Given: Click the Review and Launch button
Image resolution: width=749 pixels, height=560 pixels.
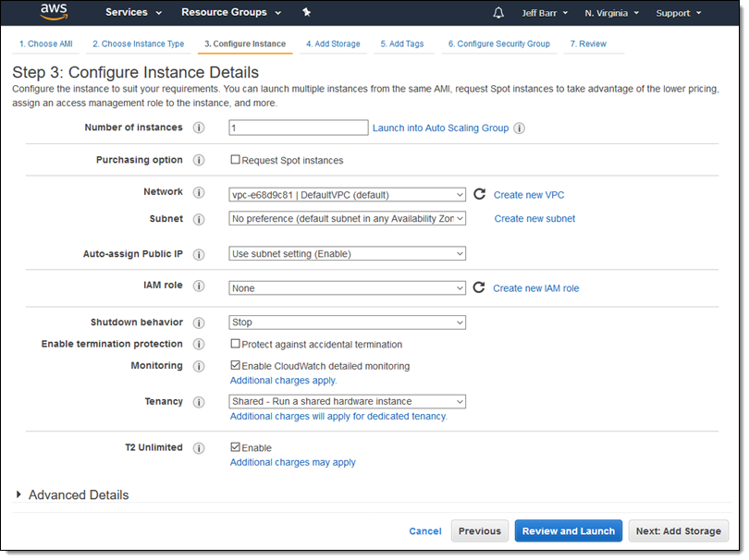Looking at the screenshot, I should (568, 531).
